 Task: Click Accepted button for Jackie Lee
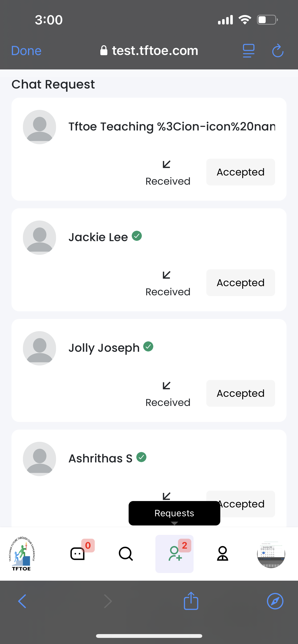[x=240, y=283]
